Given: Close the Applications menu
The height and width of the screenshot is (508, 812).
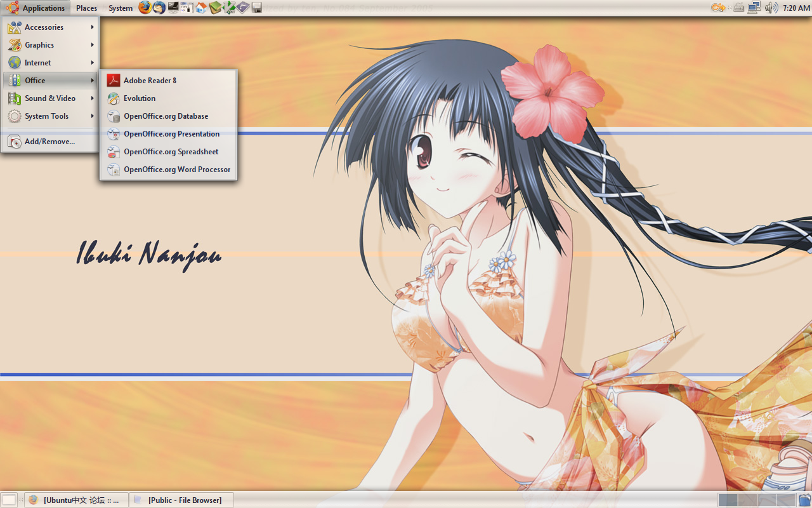Looking at the screenshot, I should pos(36,8).
